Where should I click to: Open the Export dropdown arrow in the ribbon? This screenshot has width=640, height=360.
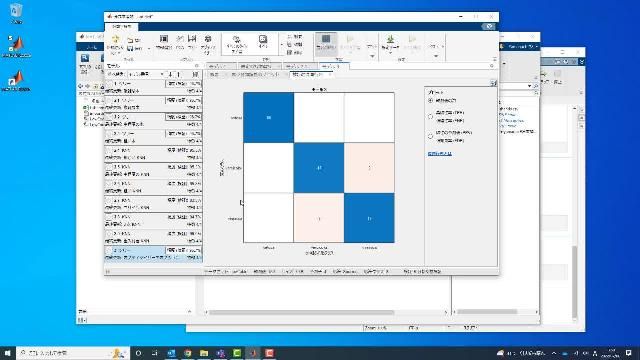pos(436,56)
